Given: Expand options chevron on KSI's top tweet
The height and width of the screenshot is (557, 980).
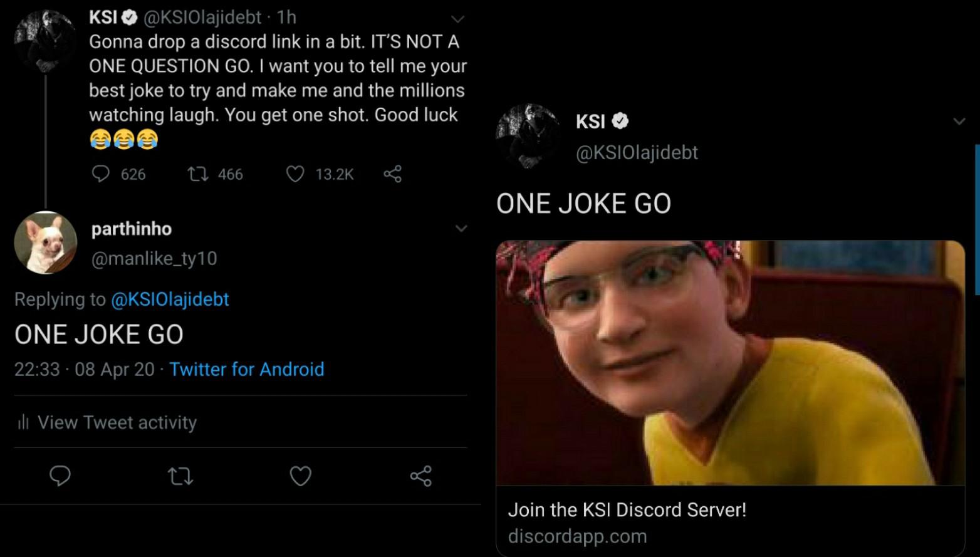Looking at the screenshot, I should coord(458,19).
